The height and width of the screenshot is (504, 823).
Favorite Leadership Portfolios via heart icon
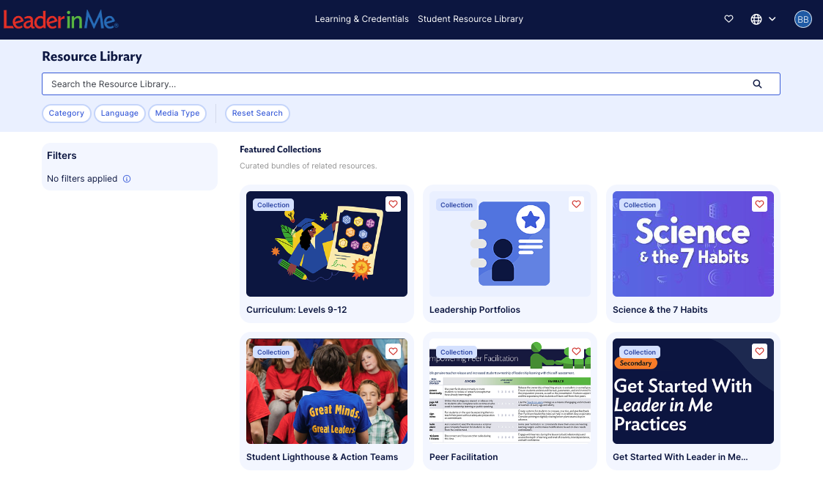click(576, 204)
